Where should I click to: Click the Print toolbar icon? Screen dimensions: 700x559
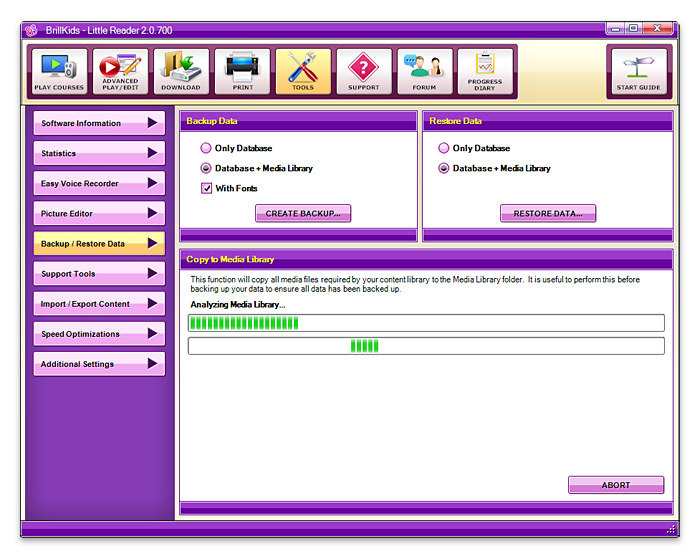point(242,71)
